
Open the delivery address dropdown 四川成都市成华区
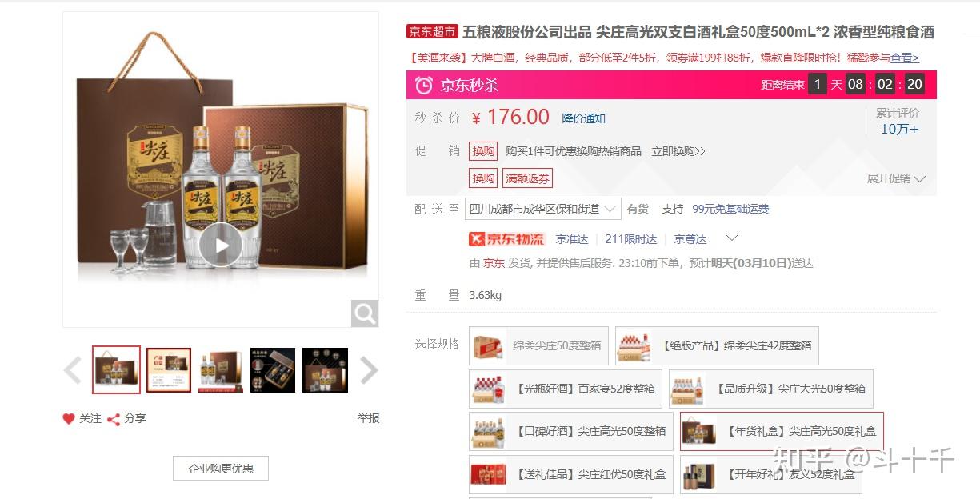543,209
